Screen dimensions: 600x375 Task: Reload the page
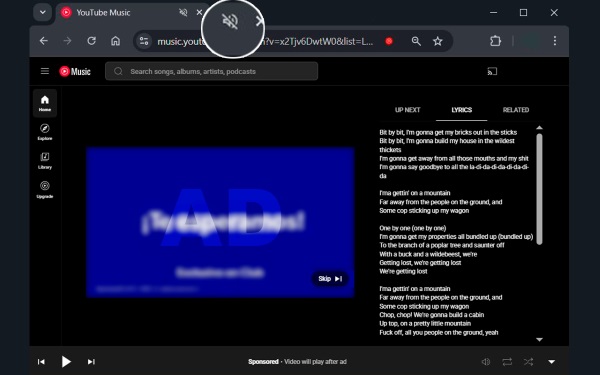91,41
